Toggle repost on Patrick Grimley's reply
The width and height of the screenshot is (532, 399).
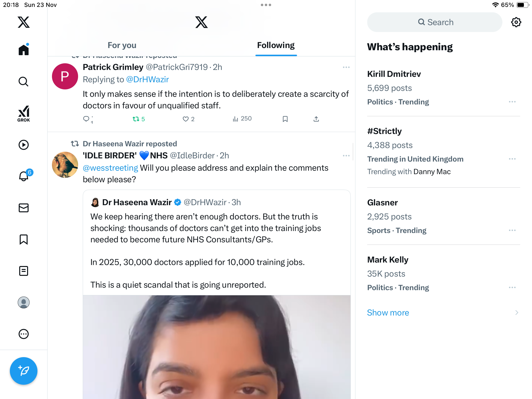(136, 119)
